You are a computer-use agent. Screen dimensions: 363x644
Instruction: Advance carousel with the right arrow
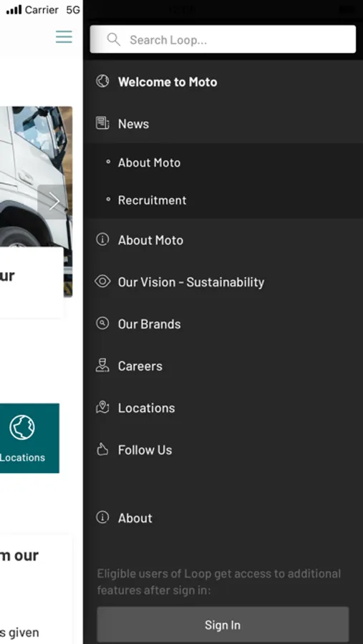pyautogui.click(x=54, y=202)
